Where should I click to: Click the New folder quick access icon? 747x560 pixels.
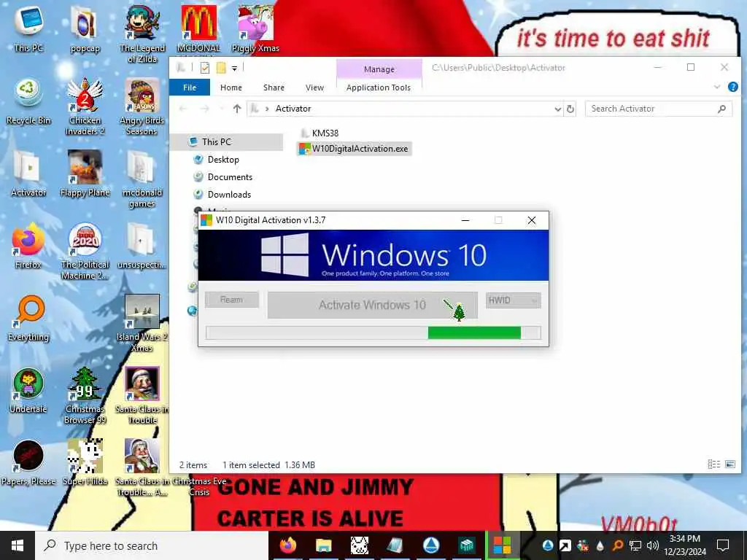pos(221,68)
